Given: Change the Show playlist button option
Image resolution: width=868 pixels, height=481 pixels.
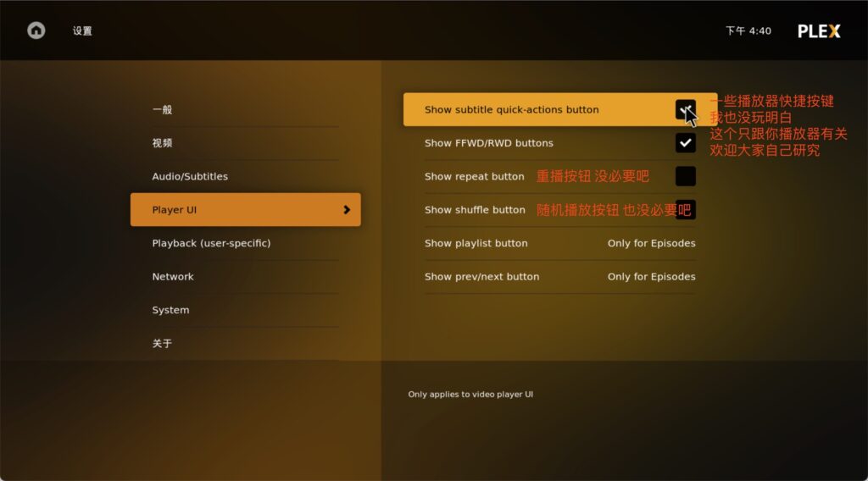Looking at the screenshot, I should click(651, 243).
